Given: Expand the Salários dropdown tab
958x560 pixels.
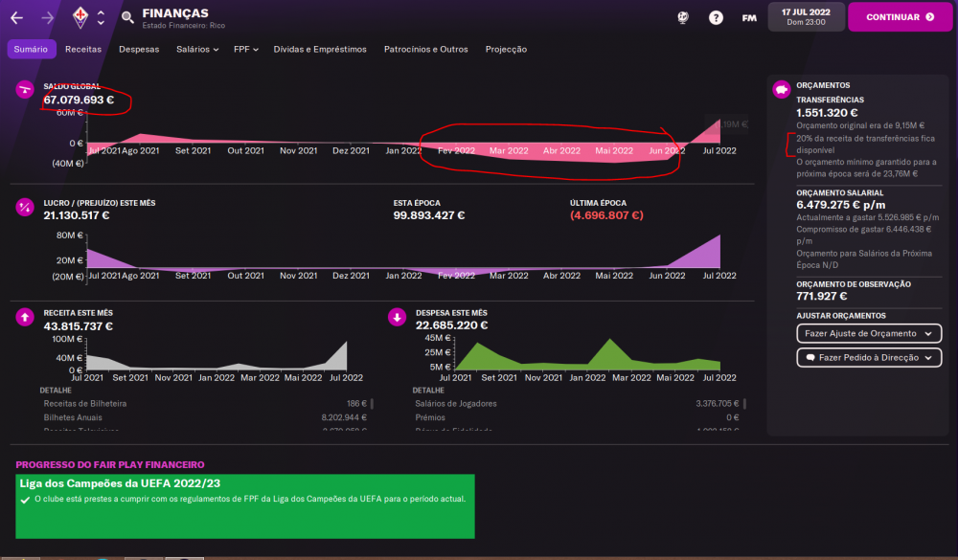Looking at the screenshot, I should [197, 50].
